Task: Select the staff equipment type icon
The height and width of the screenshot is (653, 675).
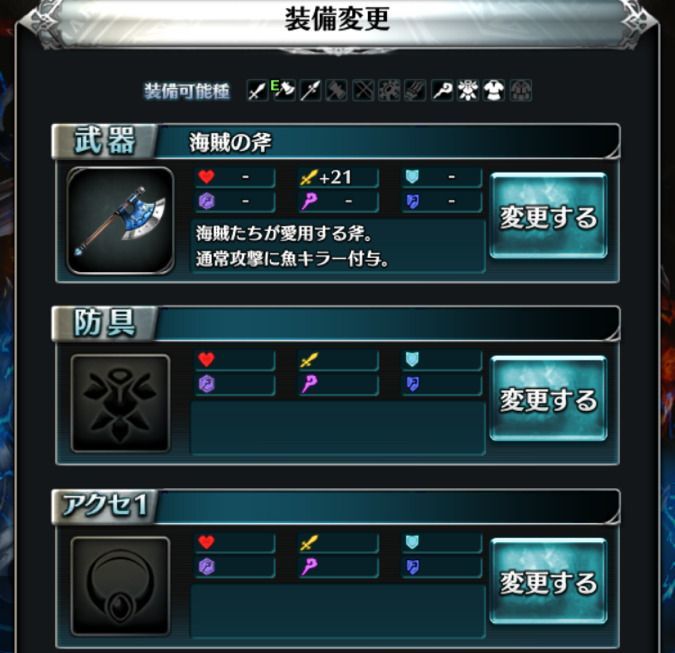Action: click(442, 91)
